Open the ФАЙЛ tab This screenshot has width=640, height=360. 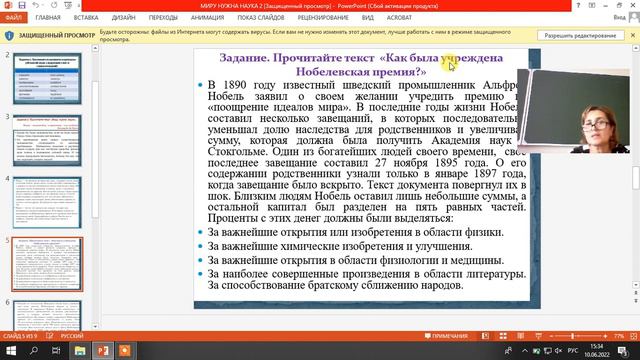click(x=13, y=18)
